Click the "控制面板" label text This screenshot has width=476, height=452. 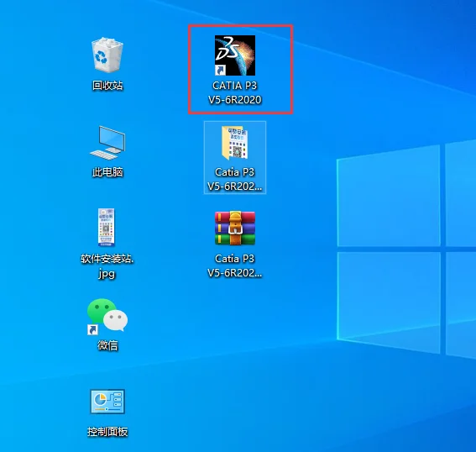(x=107, y=432)
